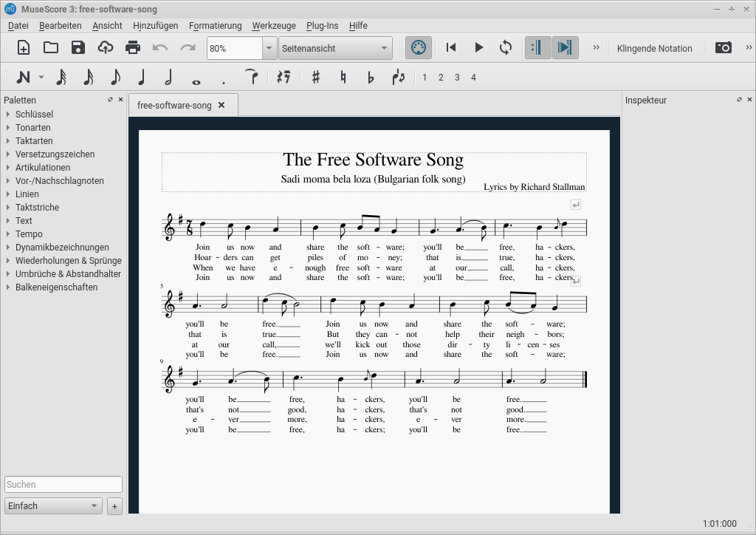Viewport: 756px width, 535px height.
Task: Toggle pan score during playback
Action: click(565, 48)
